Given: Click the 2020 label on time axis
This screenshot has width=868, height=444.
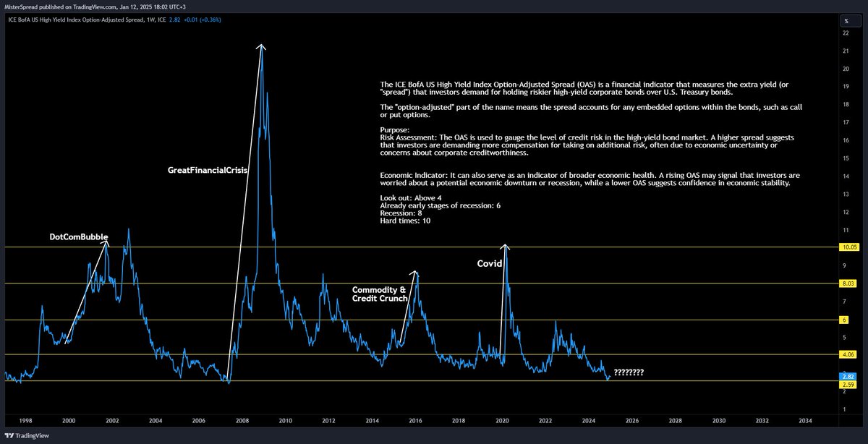Looking at the screenshot, I should [x=502, y=419].
